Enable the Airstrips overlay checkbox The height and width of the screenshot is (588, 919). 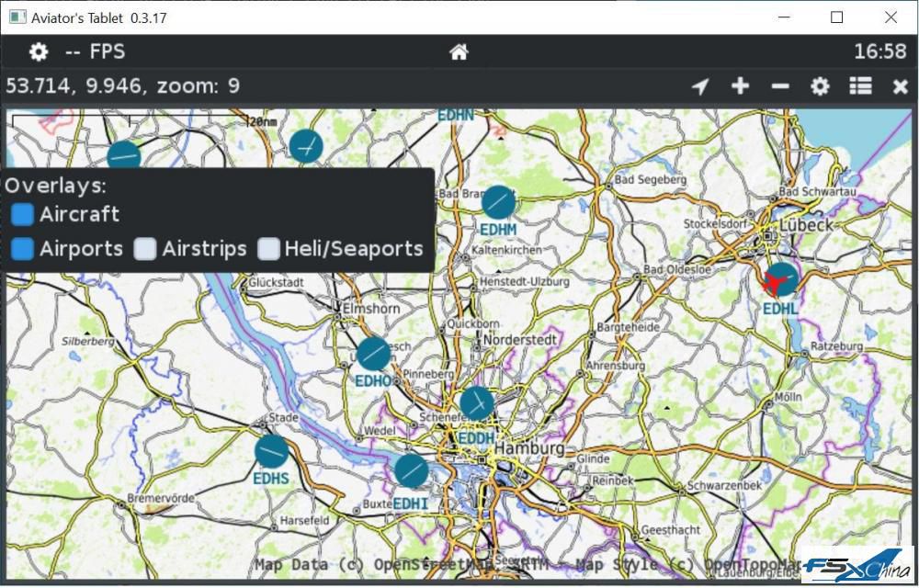coord(145,249)
